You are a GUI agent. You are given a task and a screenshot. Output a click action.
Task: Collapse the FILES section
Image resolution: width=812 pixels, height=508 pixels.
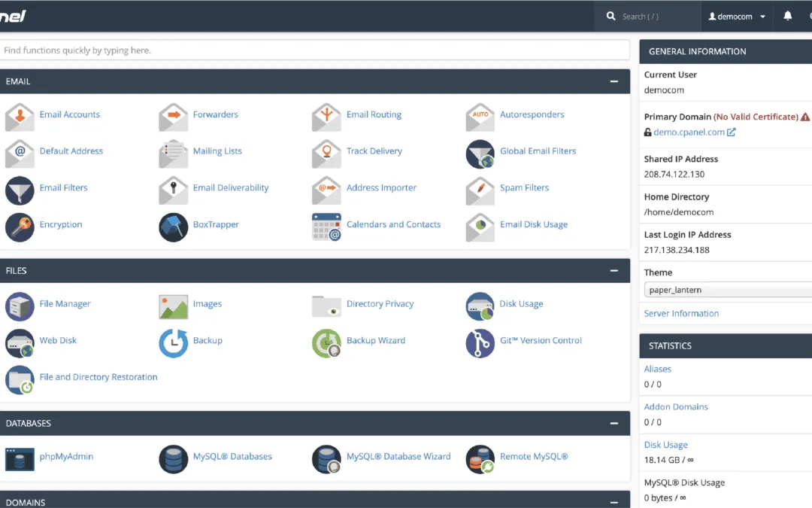615,270
